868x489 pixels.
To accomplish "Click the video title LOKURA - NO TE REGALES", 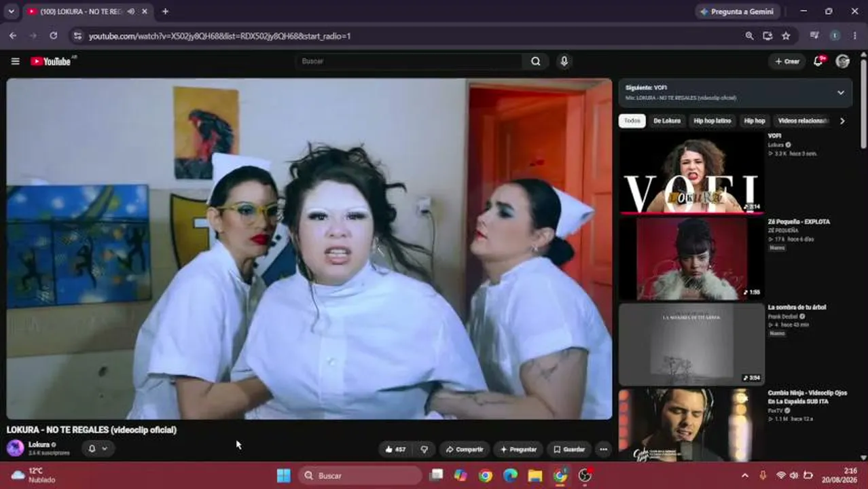I will (x=92, y=430).
